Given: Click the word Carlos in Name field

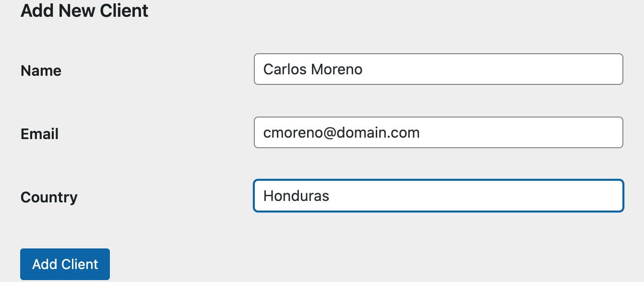Looking at the screenshot, I should [x=285, y=69].
